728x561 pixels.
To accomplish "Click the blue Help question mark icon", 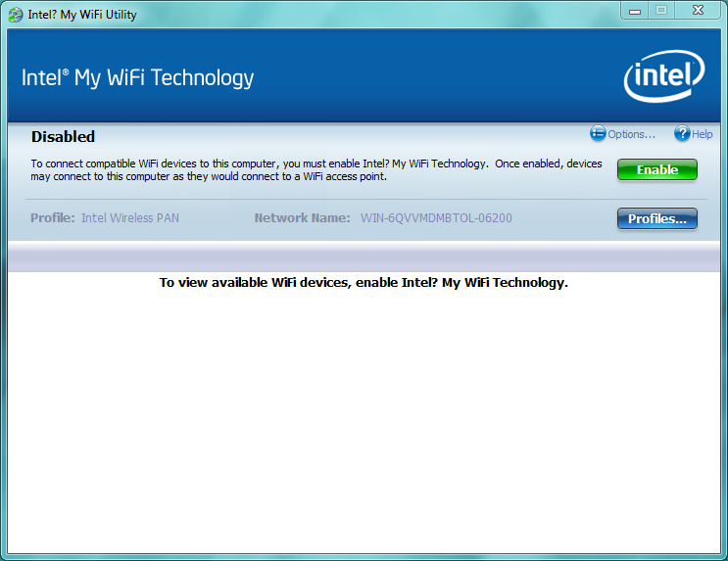I will pyautogui.click(x=682, y=133).
